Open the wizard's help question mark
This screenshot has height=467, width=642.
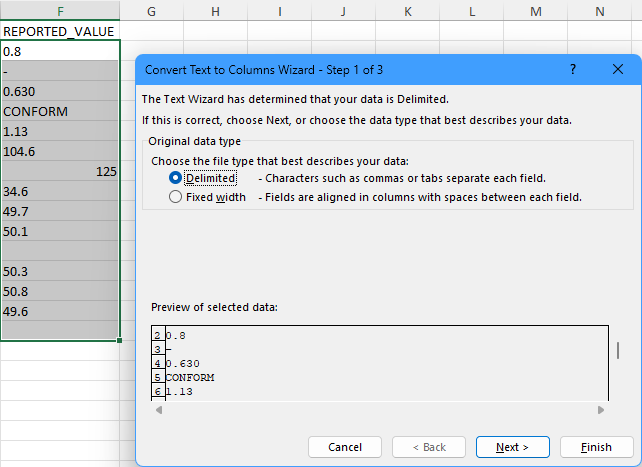coord(573,69)
